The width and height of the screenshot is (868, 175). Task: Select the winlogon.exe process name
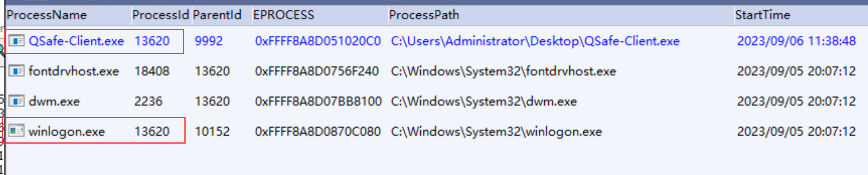(x=66, y=132)
